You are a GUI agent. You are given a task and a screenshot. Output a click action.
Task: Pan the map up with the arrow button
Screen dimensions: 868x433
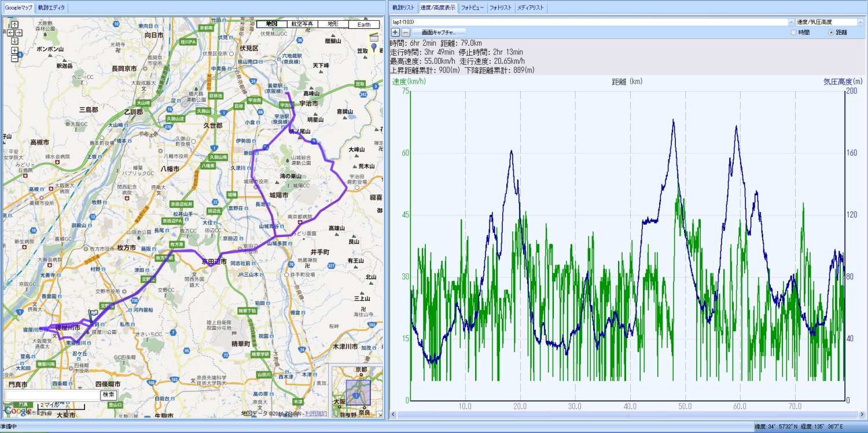tap(14, 25)
